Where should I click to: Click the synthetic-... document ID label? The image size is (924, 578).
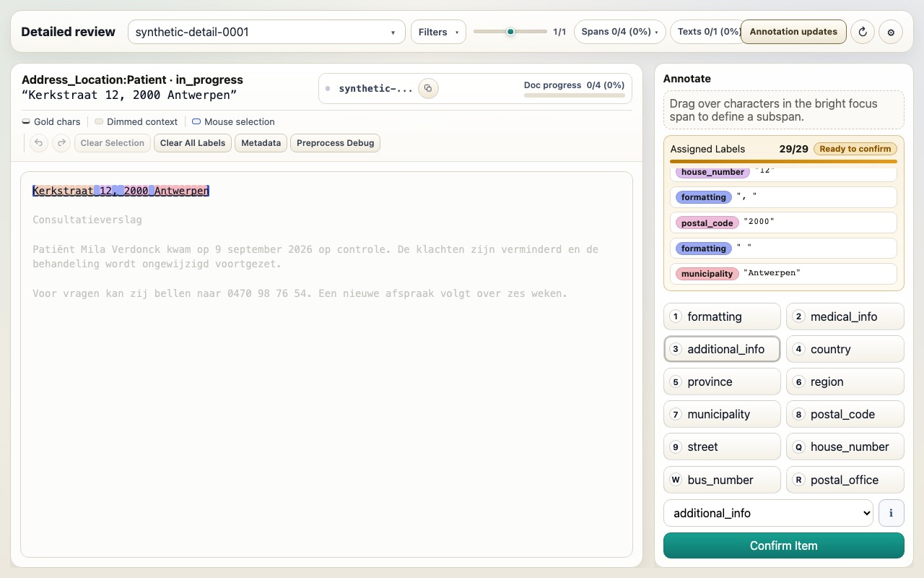[x=375, y=88]
